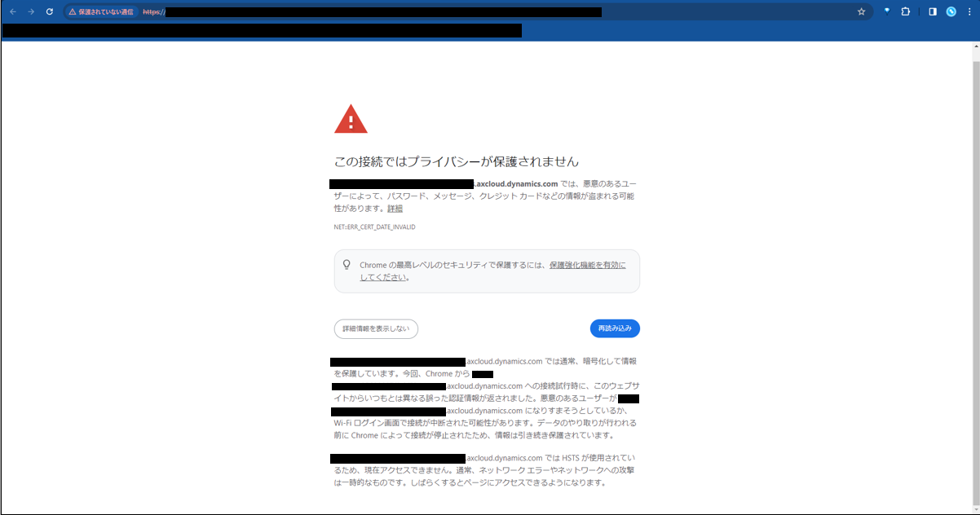Viewport: 980px width, 515px height.
Task: Click the page heading この接続ではプライバシーが保護されません
Action: pos(457,161)
